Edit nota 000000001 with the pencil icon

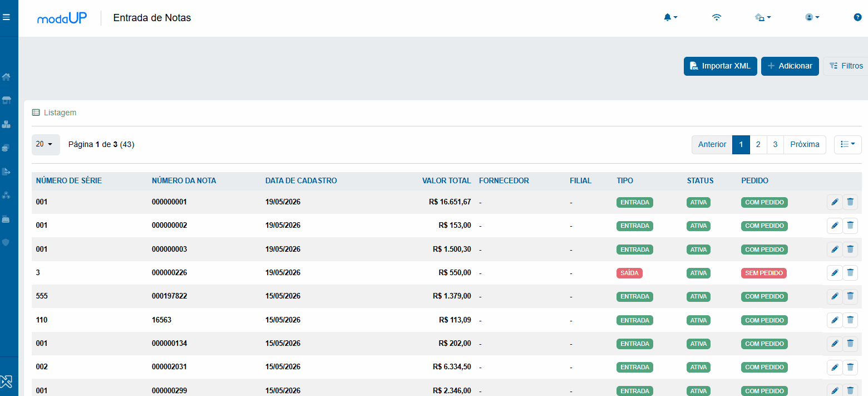pyautogui.click(x=834, y=202)
